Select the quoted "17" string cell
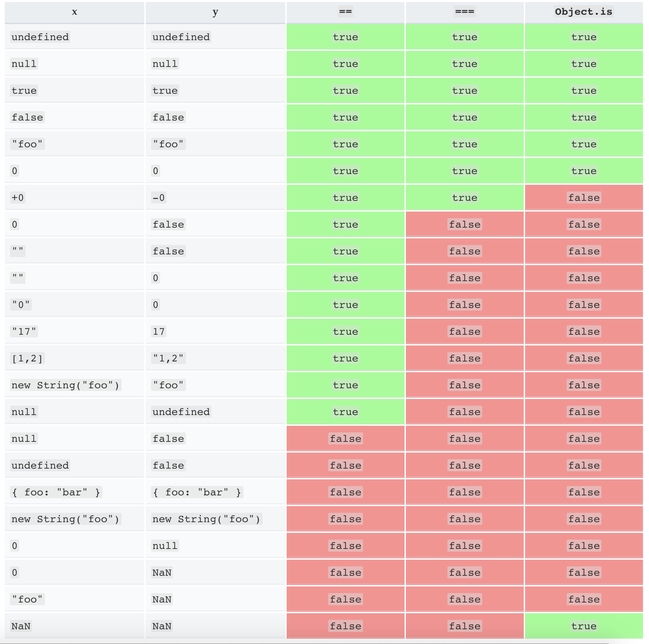Image resolution: width=649 pixels, height=644 pixels. (24, 331)
